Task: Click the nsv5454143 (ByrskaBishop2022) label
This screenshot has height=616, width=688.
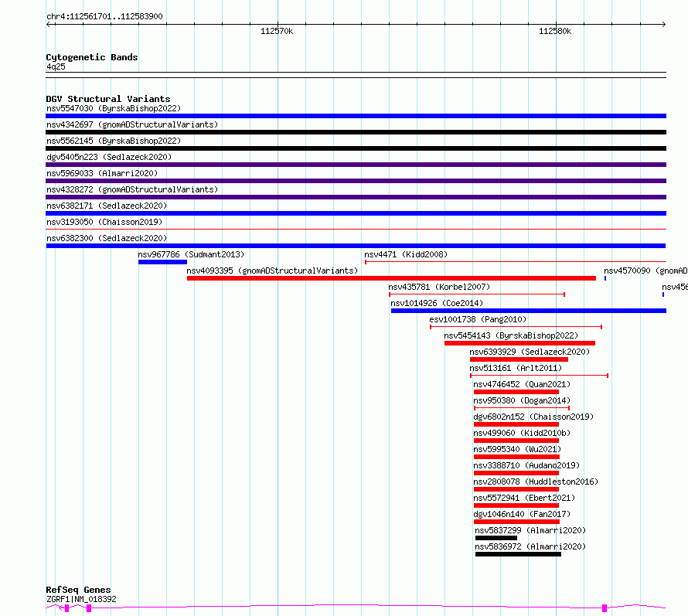Action: (x=511, y=335)
